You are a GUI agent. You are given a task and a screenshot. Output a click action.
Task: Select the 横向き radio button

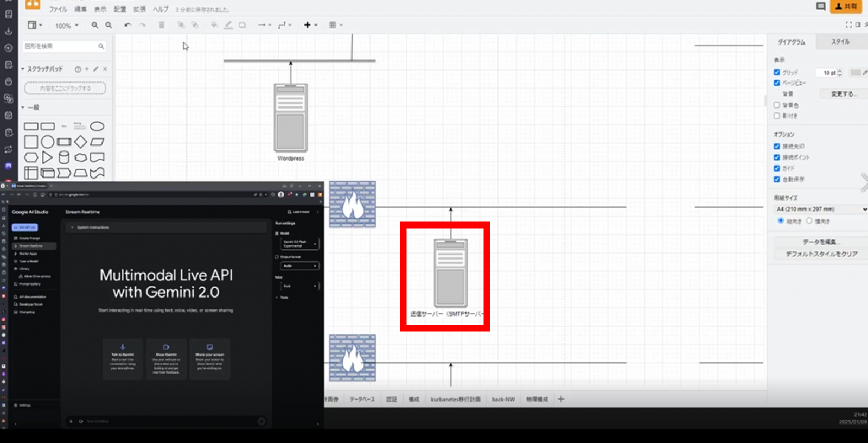coord(809,221)
